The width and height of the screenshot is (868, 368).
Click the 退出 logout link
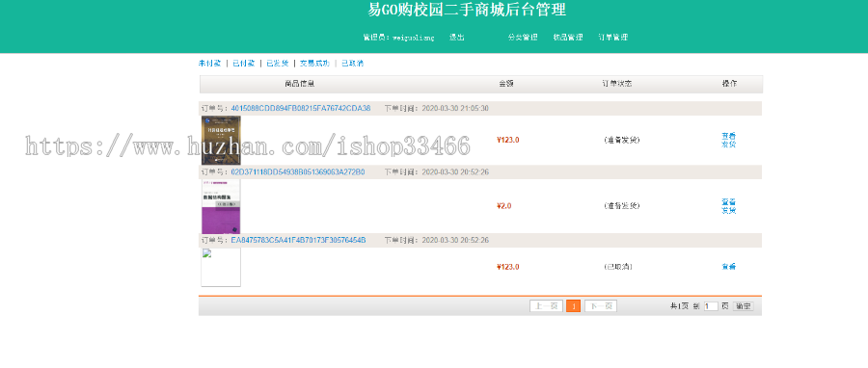pos(457,38)
